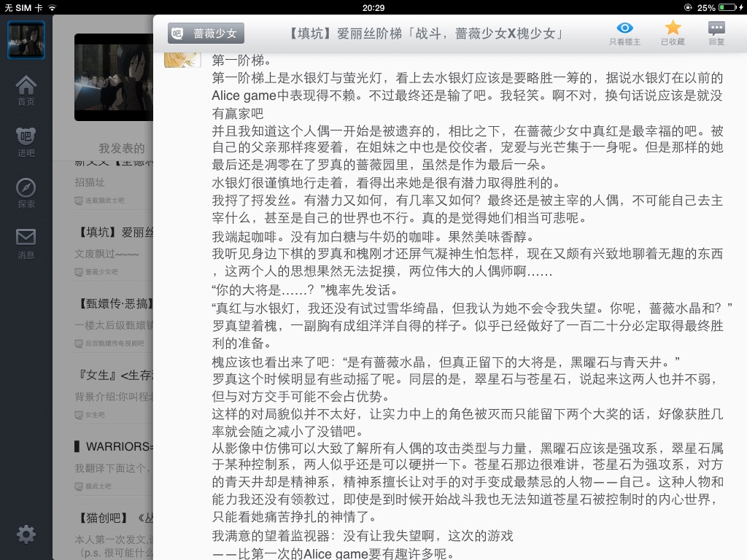Viewport: 747px width, 560px height.
Task: Open the user avatar in the sidebar
Action: (26, 40)
